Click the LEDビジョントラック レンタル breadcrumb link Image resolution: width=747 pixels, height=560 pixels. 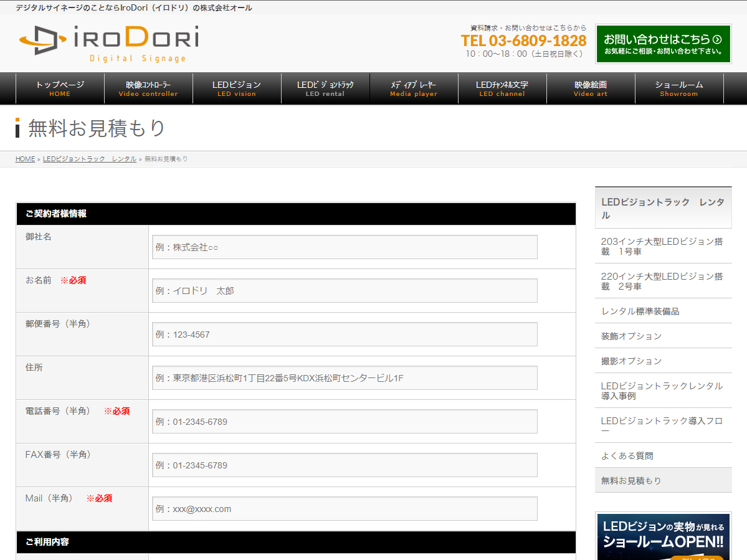pyautogui.click(x=89, y=159)
